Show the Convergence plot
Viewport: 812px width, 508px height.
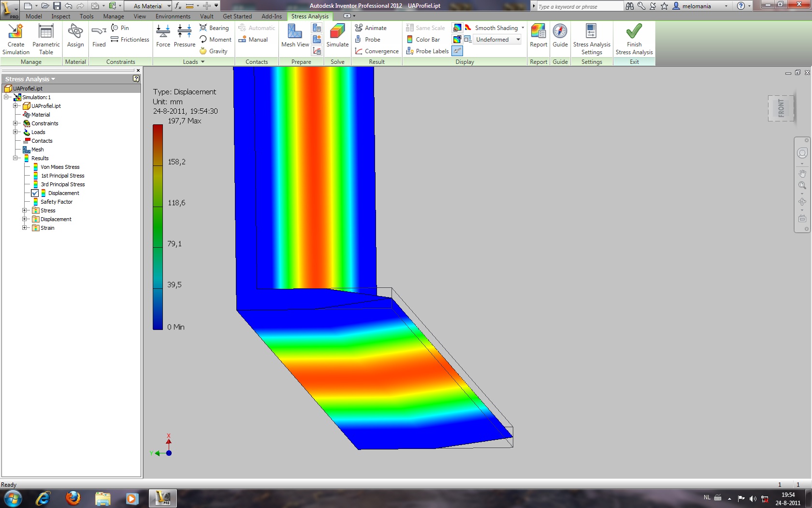pos(377,51)
